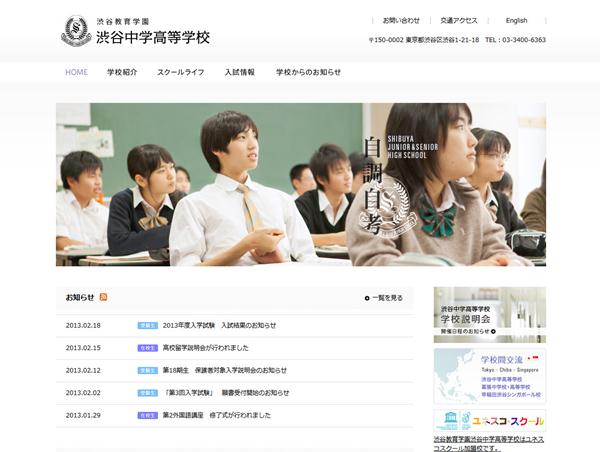Click the date 2013.02.18
The width and height of the screenshot is (600, 452).
point(83,326)
